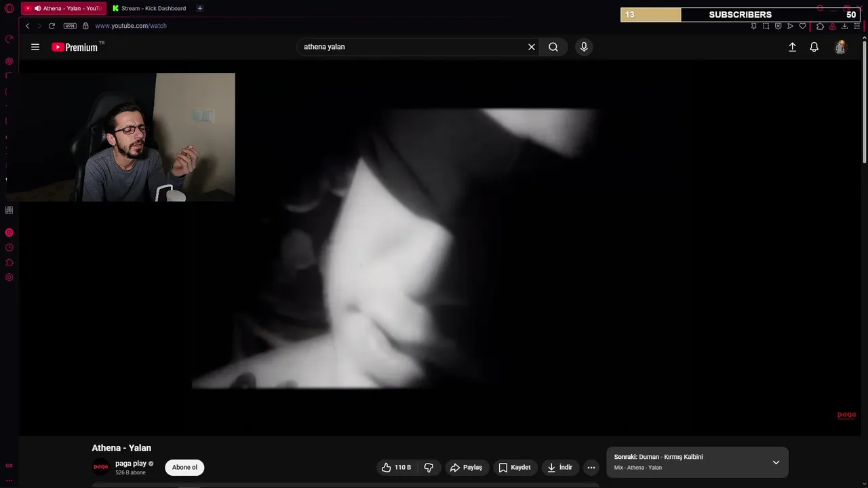Open a new browser tab

(199, 9)
